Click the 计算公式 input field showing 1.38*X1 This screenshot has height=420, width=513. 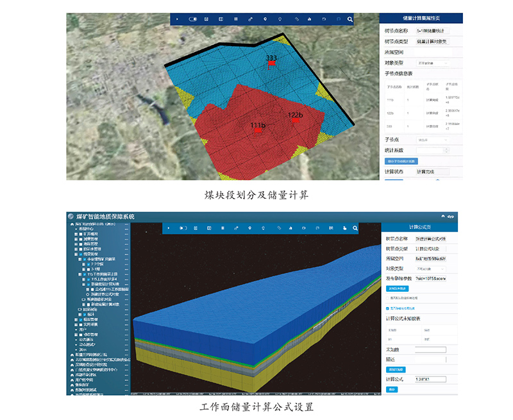pyautogui.click(x=430, y=380)
